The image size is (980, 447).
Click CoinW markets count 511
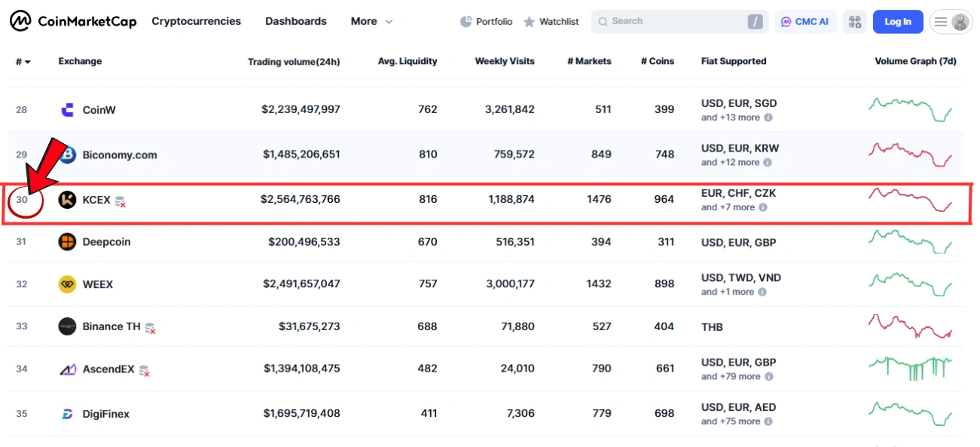coord(603,109)
